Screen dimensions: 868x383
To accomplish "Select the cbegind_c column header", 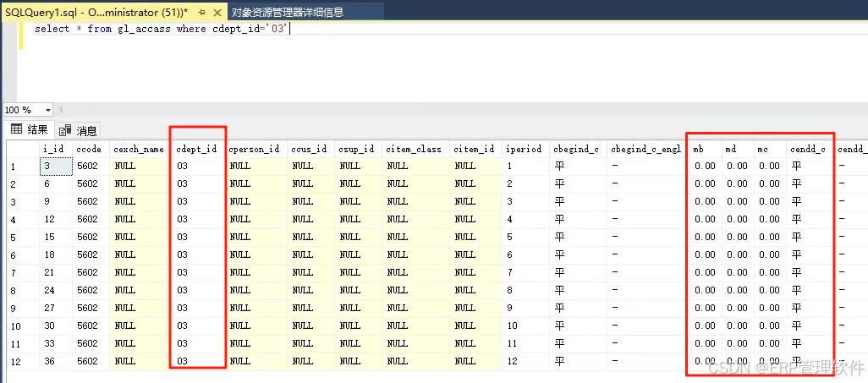I will pyautogui.click(x=577, y=150).
